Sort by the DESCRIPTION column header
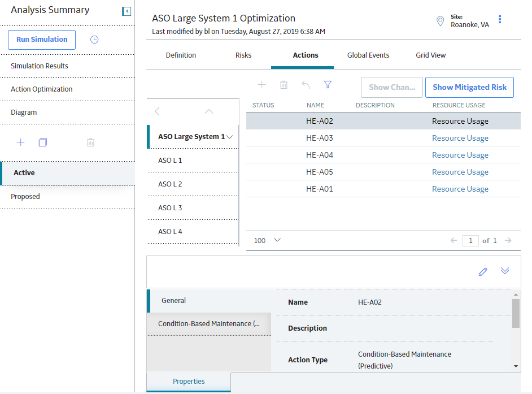The width and height of the screenshot is (532, 394). (x=375, y=105)
